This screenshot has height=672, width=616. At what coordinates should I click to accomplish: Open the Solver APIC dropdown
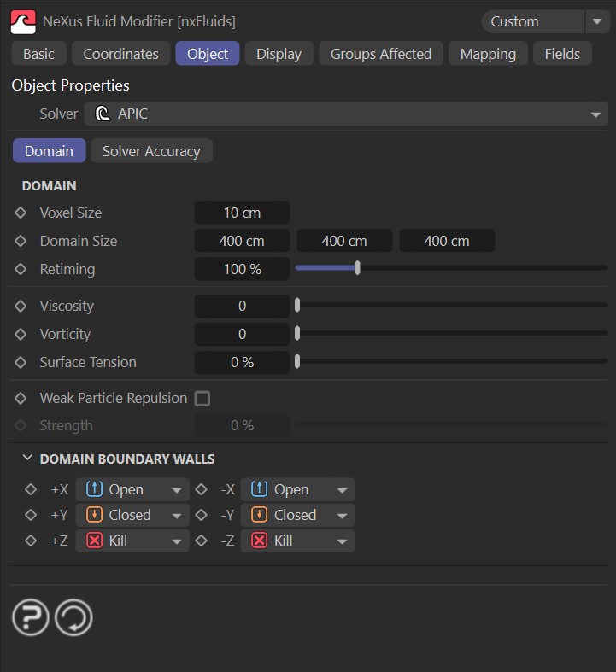click(346, 114)
